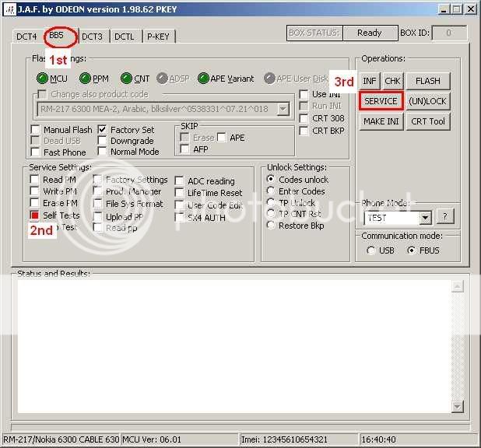Toggle Change also product code checkbox
The height and width of the screenshot is (448, 481).
pyautogui.click(x=42, y=94)
